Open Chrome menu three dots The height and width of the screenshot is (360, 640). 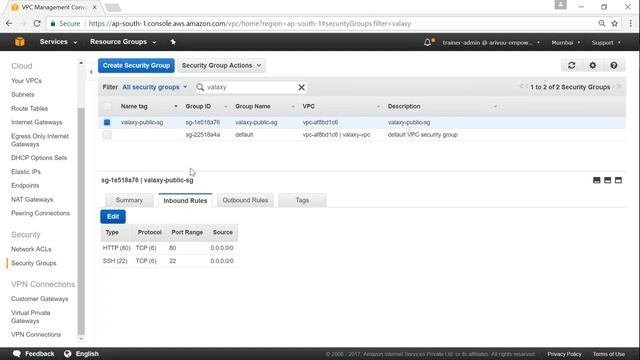pos(630,24)
